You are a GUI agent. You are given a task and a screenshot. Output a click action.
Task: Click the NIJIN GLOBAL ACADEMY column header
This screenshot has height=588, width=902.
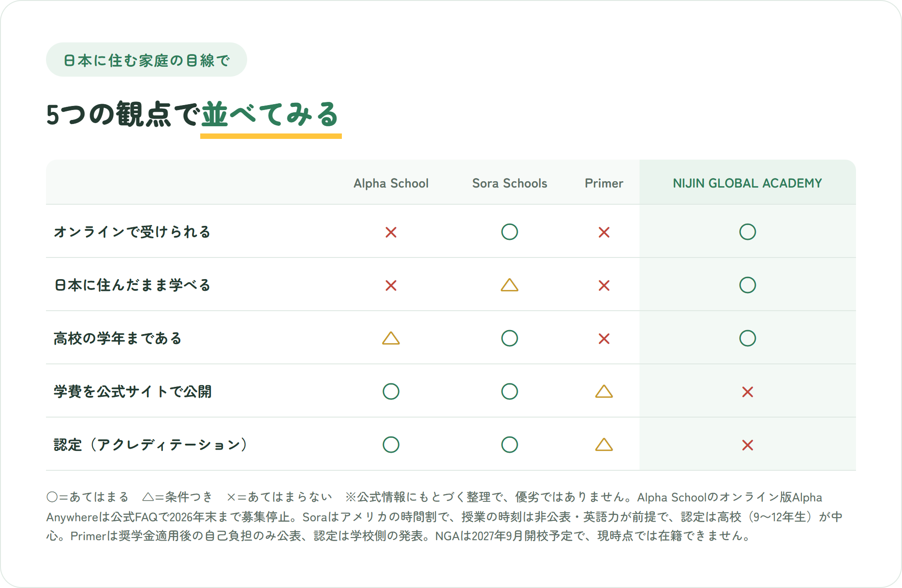pos(747,183)
